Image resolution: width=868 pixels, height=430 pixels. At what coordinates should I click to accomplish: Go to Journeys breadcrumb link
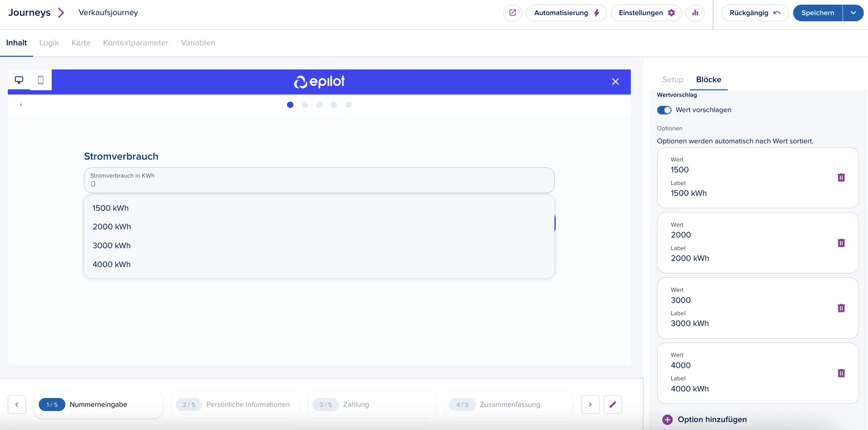pos(29,12)
